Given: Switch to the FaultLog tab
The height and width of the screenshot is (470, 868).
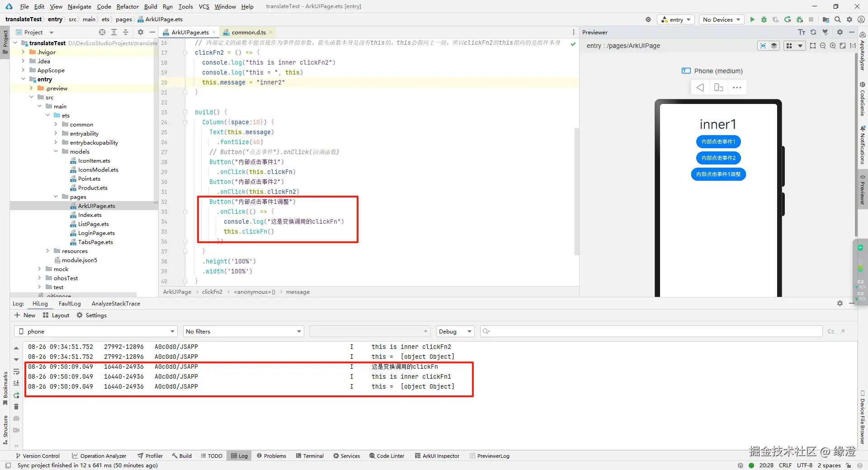Looking at the screenshot, I should click(x=70, y=303).
